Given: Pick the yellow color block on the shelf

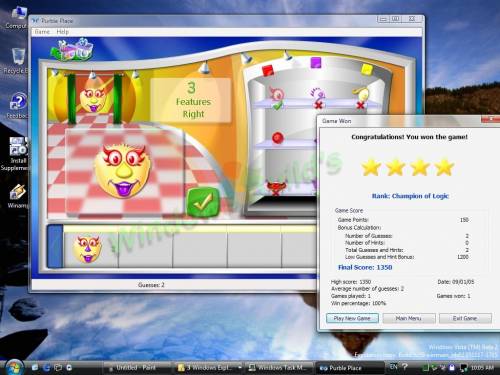Looking at the screenshot, I should [x=367, y=69].
